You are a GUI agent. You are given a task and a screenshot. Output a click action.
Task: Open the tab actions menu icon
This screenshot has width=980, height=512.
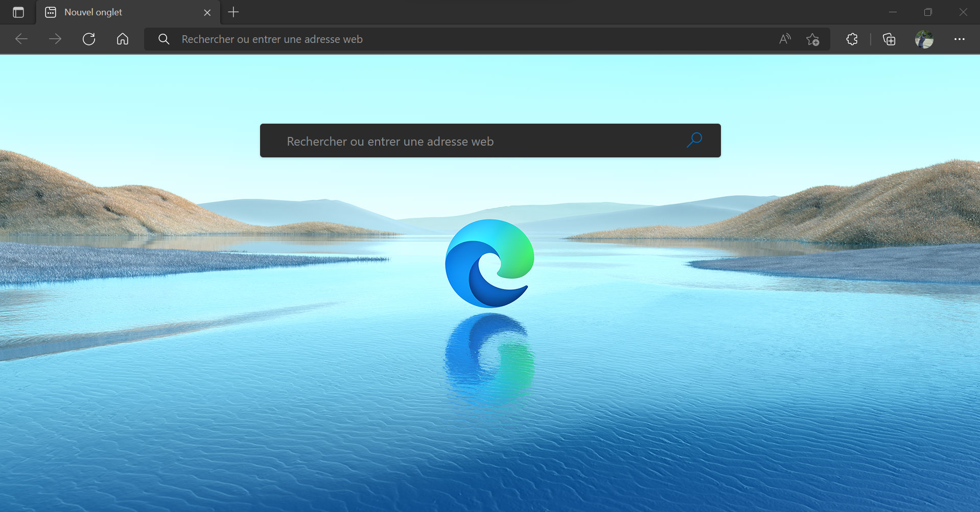18,12
